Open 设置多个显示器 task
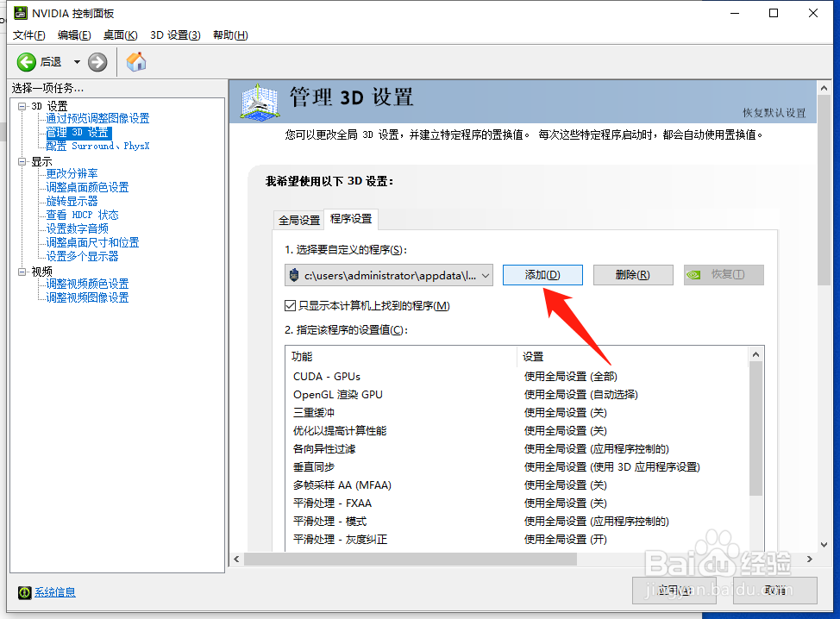Screen dimensions: 840x619 pos(82,257)
